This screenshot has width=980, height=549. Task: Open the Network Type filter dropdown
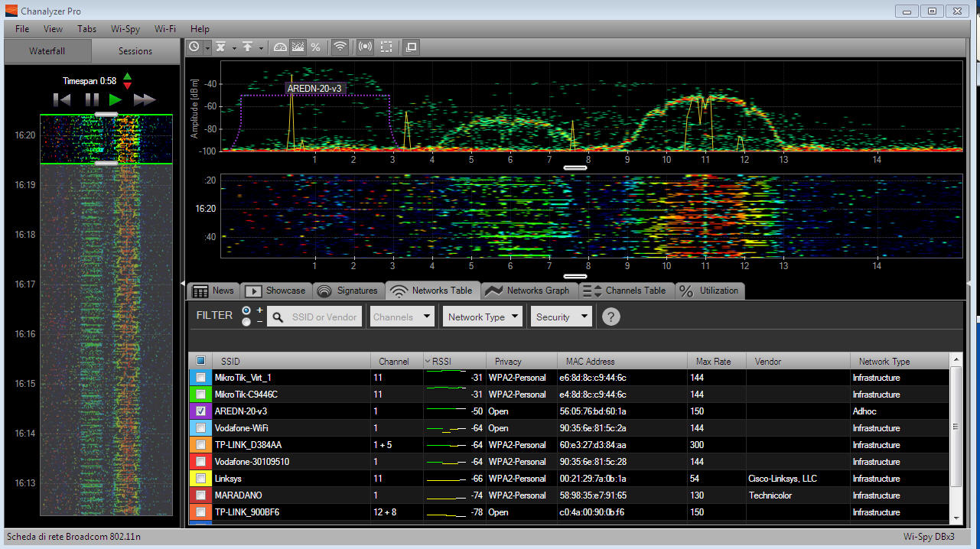point(483,317)
